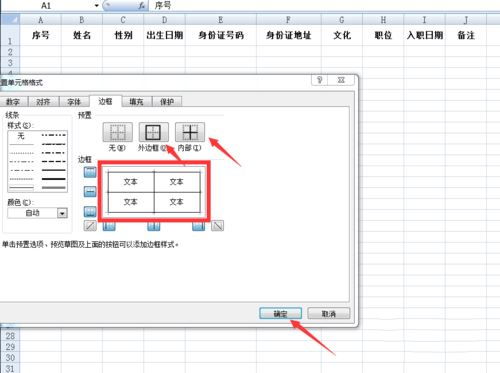Open dialog help question mark
Screen dimensions: 500x373
(x=320, y=80)
